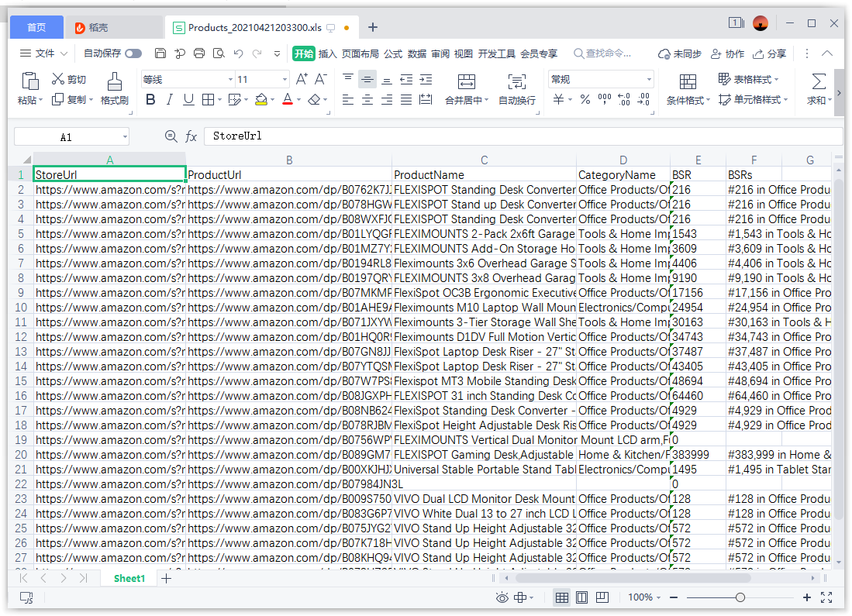Decrease decimal places
The width and height of the screenshot is (852, 616).
tap(644, 99)
